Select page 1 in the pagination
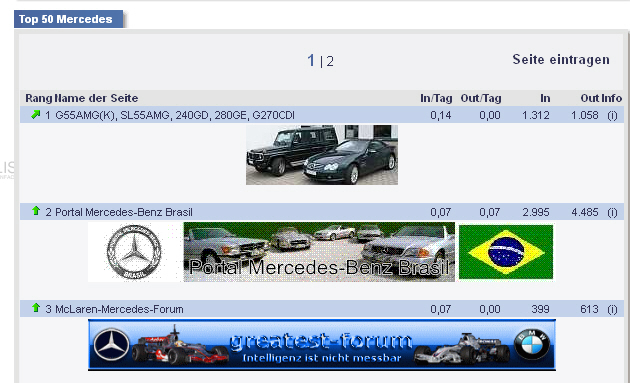Screen dimensions: 630x383 click(x=311, y=61)
